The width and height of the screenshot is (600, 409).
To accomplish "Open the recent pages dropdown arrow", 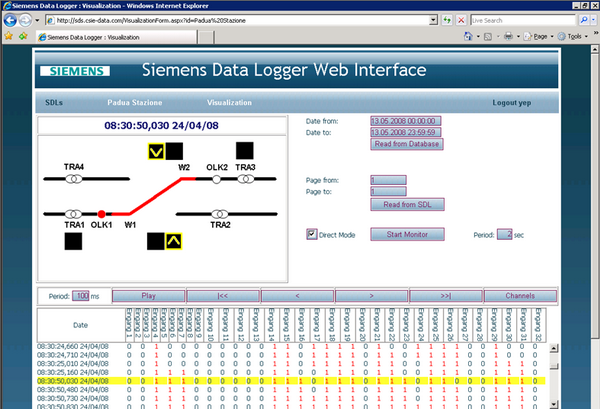I will click(37, 20).
